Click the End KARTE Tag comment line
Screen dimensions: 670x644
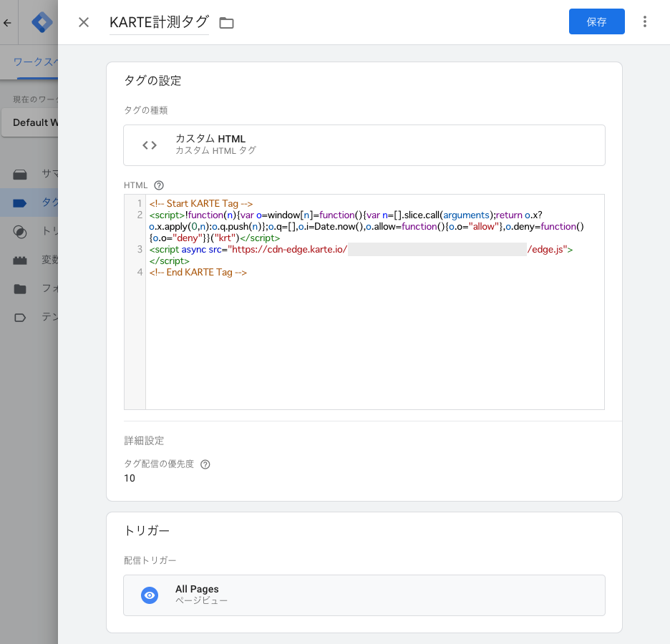tap(198, 273)
